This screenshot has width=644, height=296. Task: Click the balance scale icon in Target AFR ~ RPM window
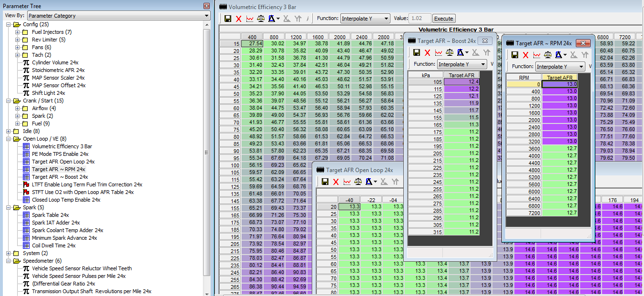point(548,55)
